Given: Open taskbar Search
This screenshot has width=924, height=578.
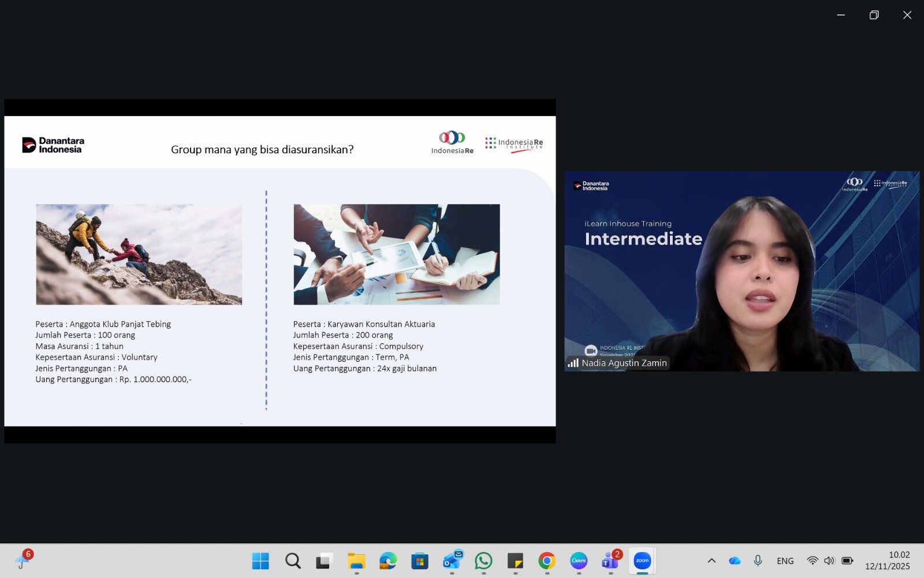Looking at the screenshot, I should click(x=293, y=561).
